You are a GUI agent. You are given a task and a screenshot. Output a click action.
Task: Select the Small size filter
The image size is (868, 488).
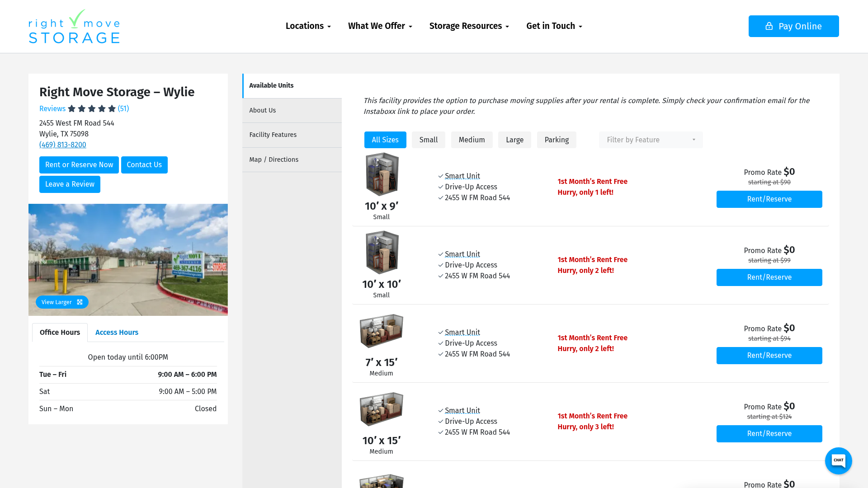pyautogui.click(x=428, y=140)
